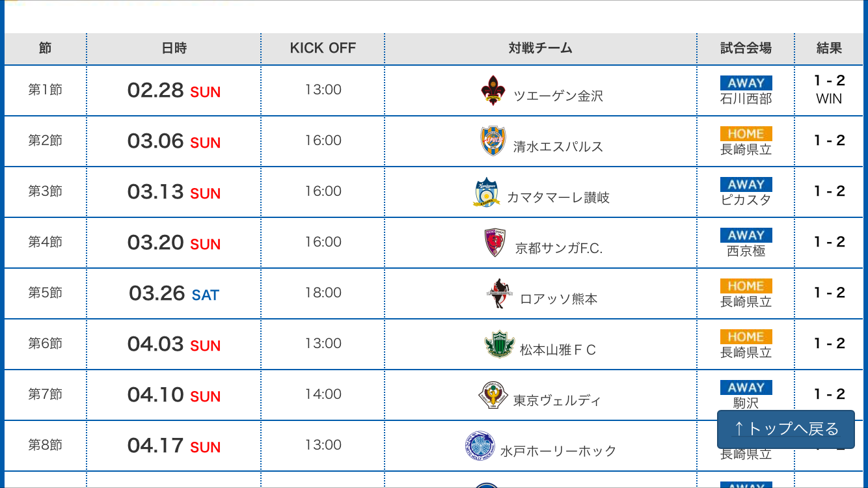Viewport: 868px width, 488px height.
Task: Click the KICK OFF column header
Action: coord(323,48)
